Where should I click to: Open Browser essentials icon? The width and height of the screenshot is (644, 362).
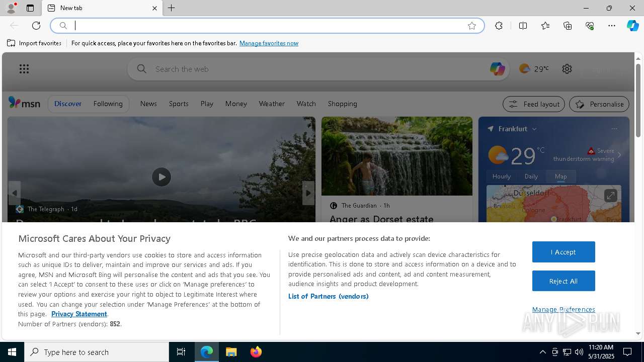coord(590,26)
